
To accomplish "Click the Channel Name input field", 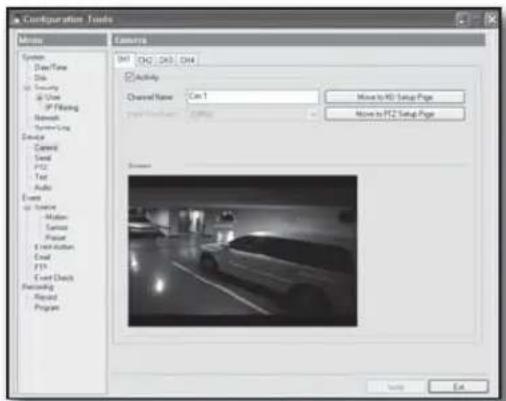I will (x=252, y=97).
